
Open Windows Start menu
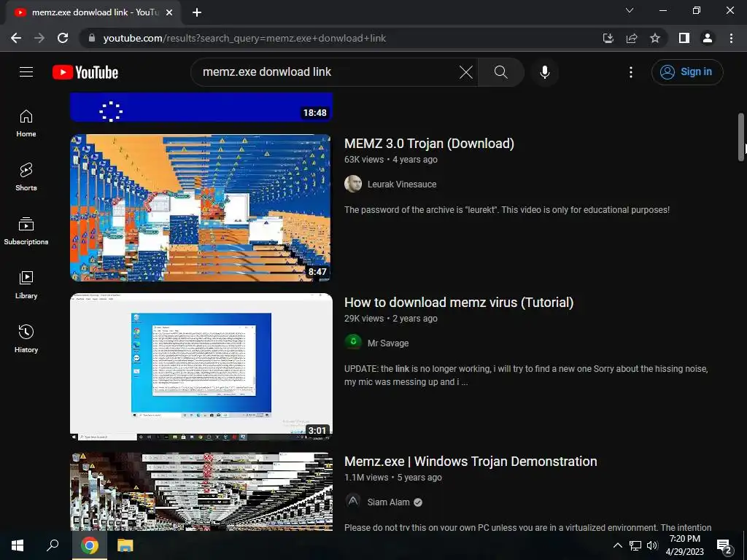point(18,545)
